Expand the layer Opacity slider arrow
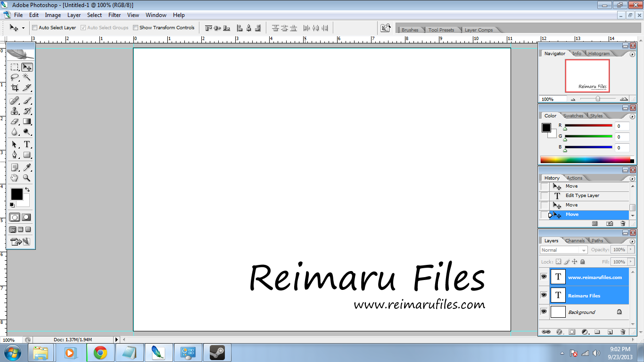This screenshot has height=362, width=644. (x=631, y=250)
